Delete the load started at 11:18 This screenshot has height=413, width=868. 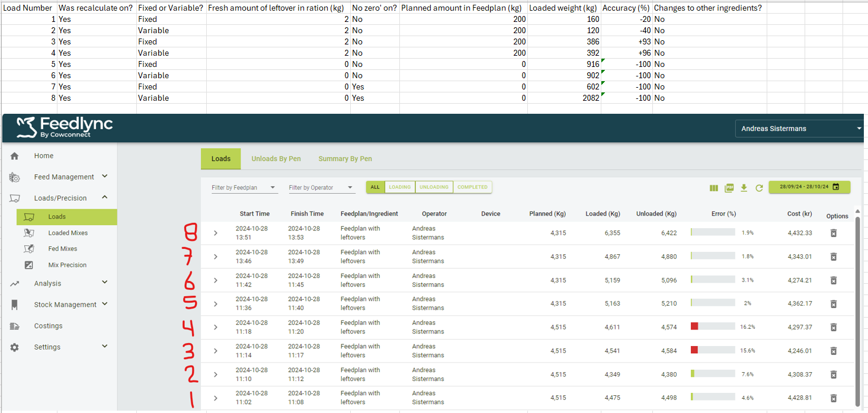(833, 327)
